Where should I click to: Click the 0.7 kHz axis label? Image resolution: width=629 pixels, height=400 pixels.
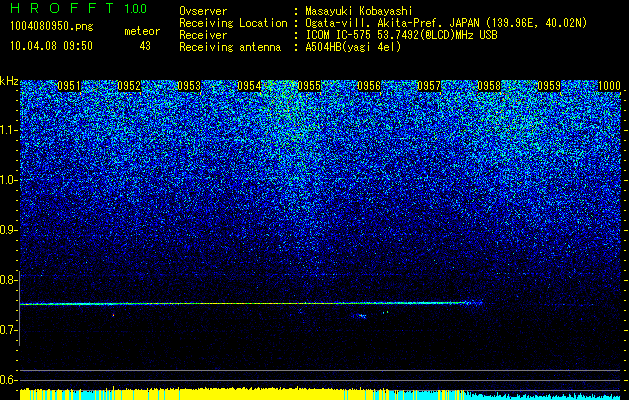(x=9, y=330)
